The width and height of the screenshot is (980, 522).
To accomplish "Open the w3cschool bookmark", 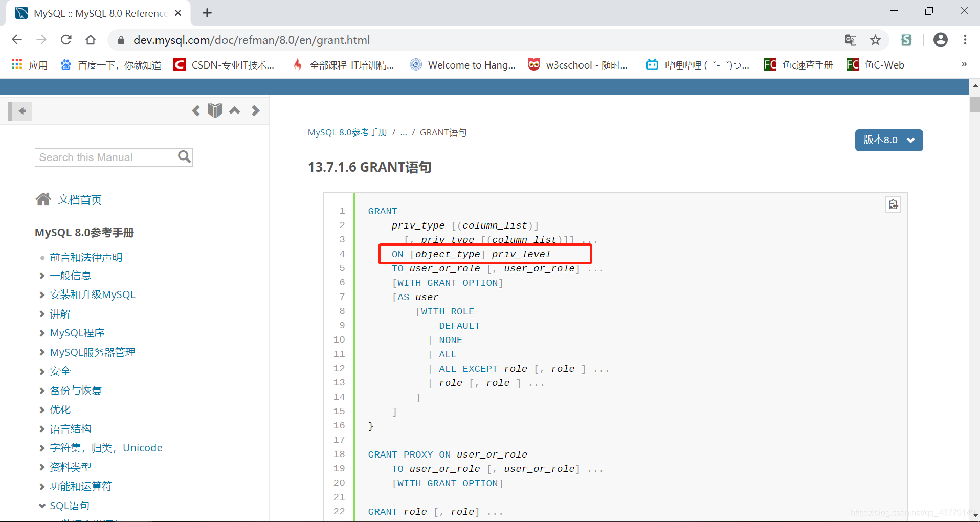I will click(x=577, y=65).
